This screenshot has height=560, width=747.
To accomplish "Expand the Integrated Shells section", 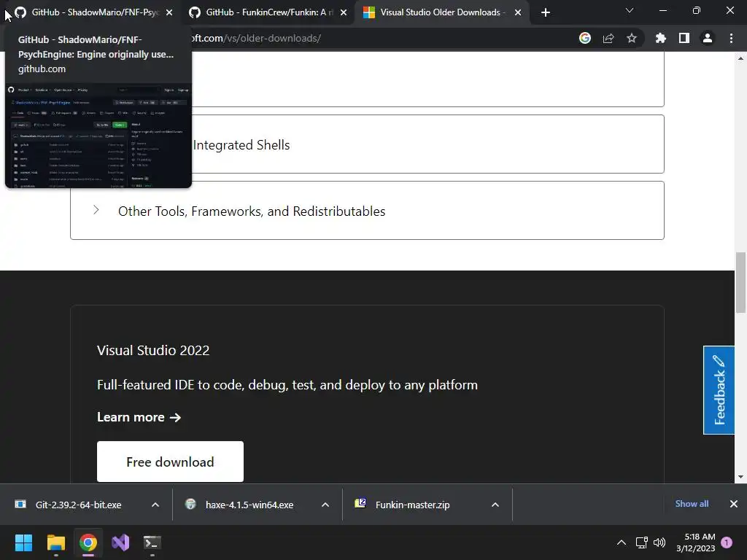I will (x=367, y=144).
